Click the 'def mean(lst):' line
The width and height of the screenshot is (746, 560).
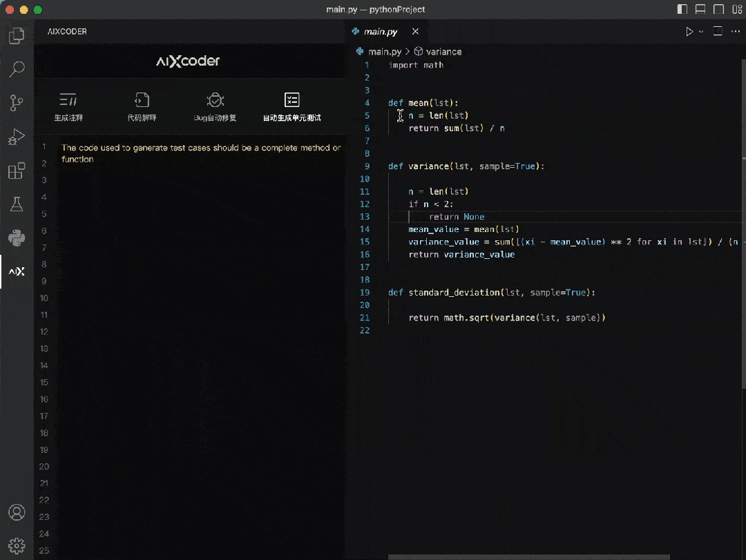point(423,103)
